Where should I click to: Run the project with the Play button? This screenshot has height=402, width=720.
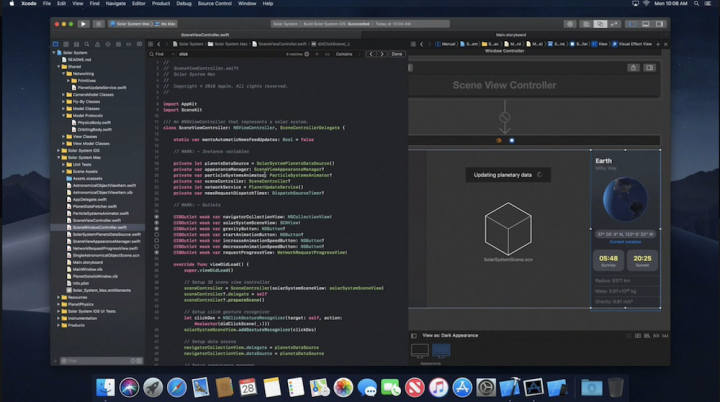pos(83,24)
